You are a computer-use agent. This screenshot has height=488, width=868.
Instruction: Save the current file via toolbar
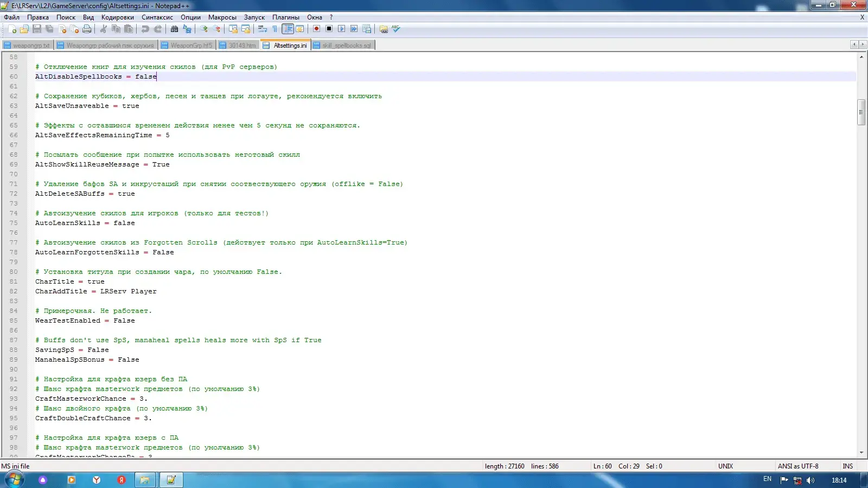[x=37, y=29]
